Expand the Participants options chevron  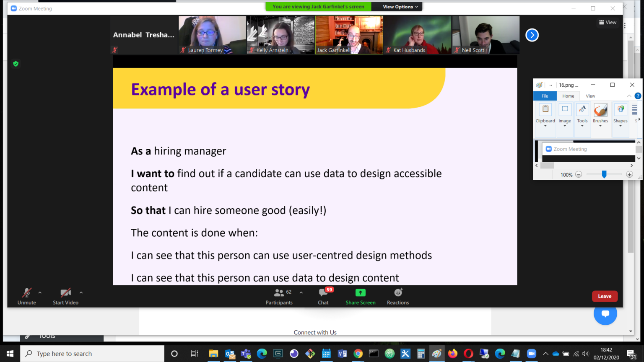300,293
